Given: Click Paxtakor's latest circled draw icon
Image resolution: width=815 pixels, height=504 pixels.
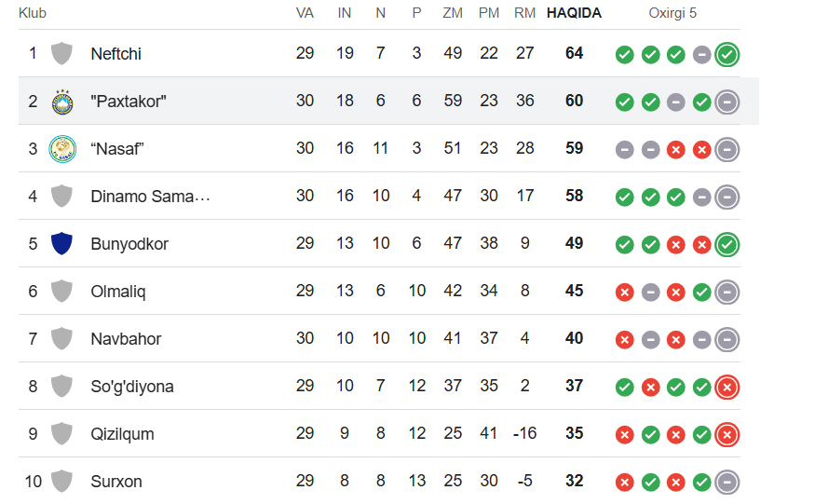Looking at the screenshot, I should click(727, 102).
